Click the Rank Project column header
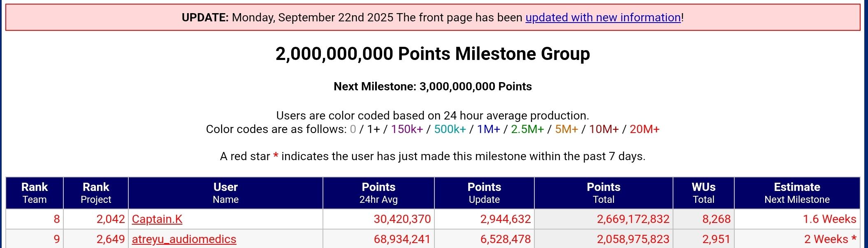Image resolution: width=868 pixels, height=248 pixels. click(x=96, y=193)
